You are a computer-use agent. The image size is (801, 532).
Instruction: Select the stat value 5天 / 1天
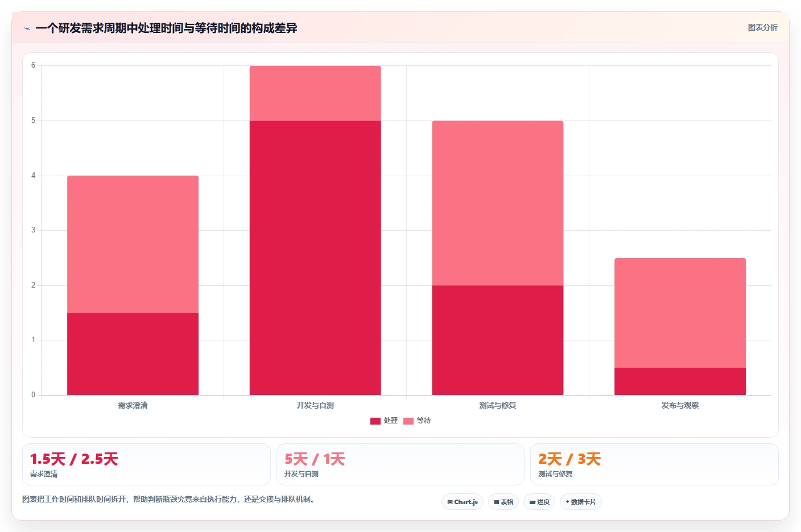pyautogui.click(x=315, y=459)
